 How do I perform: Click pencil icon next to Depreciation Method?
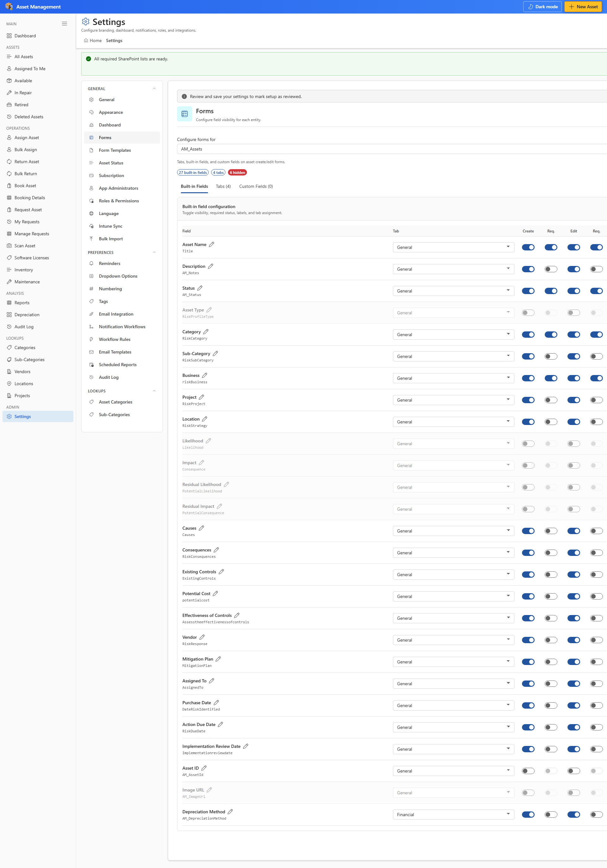[x=230, y=812]
